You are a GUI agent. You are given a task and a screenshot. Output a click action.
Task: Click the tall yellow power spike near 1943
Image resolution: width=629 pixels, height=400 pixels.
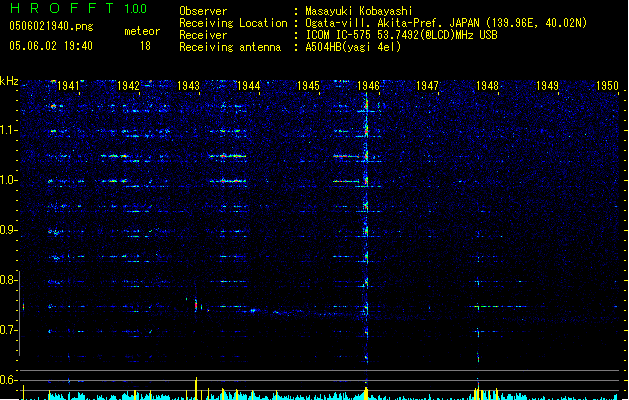pos(196,388)
